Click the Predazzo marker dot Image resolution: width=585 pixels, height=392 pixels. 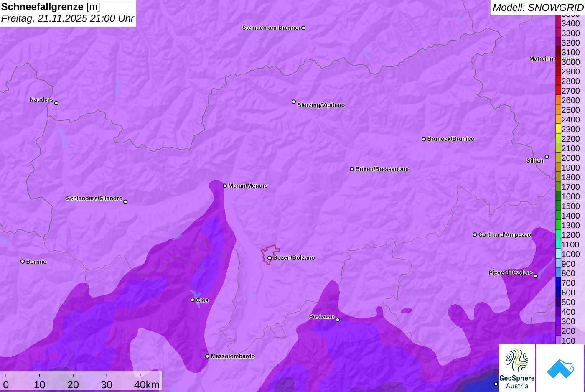[x=338, y=320]
